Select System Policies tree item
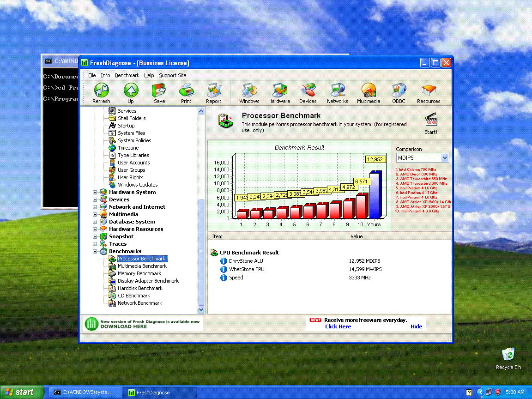Image resolution: width=532 pixels, height=399 pixels. [134, 140]
